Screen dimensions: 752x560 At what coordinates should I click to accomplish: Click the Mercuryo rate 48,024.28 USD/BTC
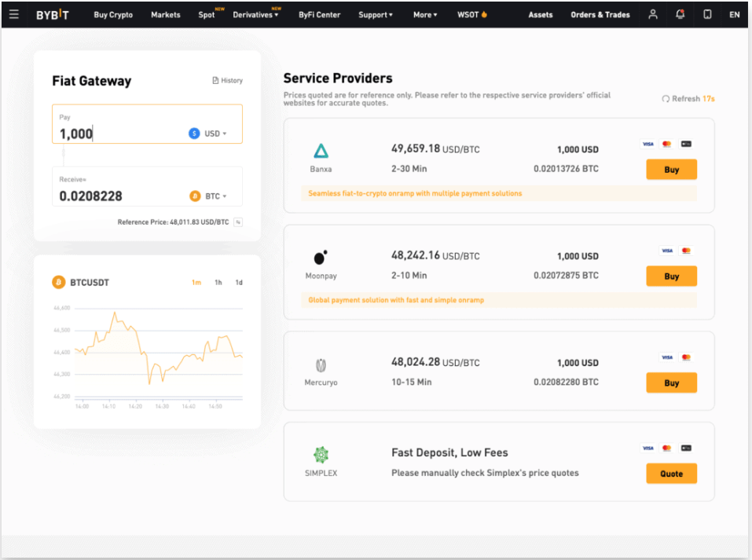point(435,362)
